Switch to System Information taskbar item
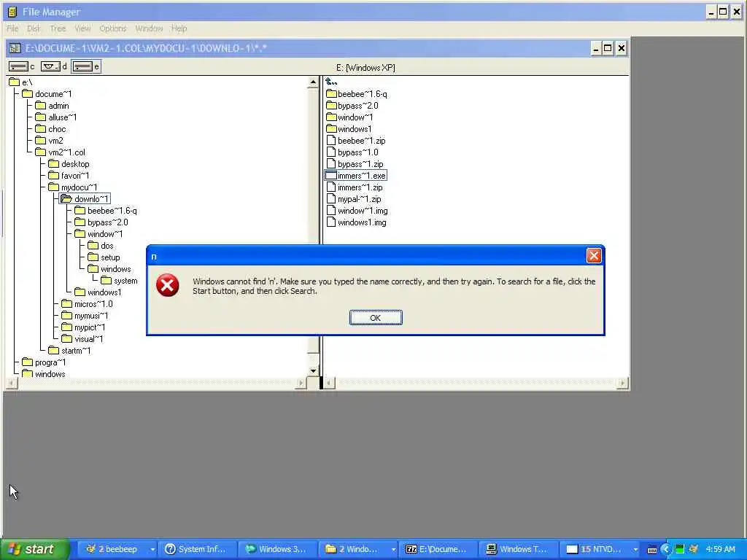 pyautogui.click(x=197, y=549)
